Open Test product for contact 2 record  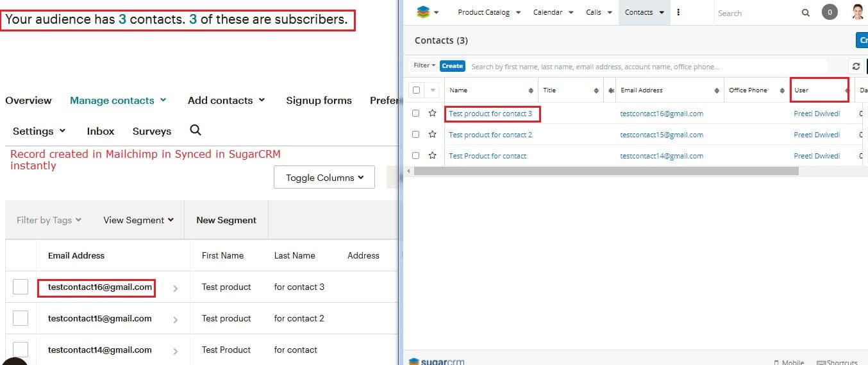[490, 135]
